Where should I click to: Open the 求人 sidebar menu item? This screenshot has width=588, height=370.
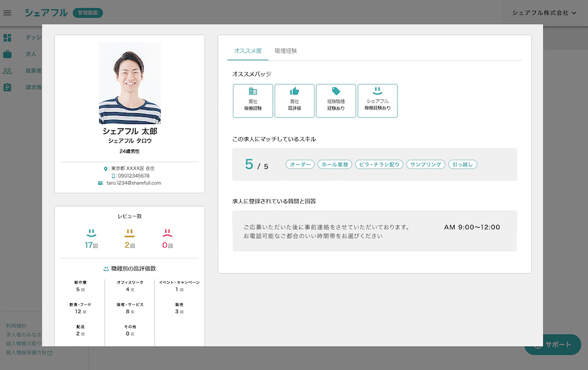[x=31, y=54]
